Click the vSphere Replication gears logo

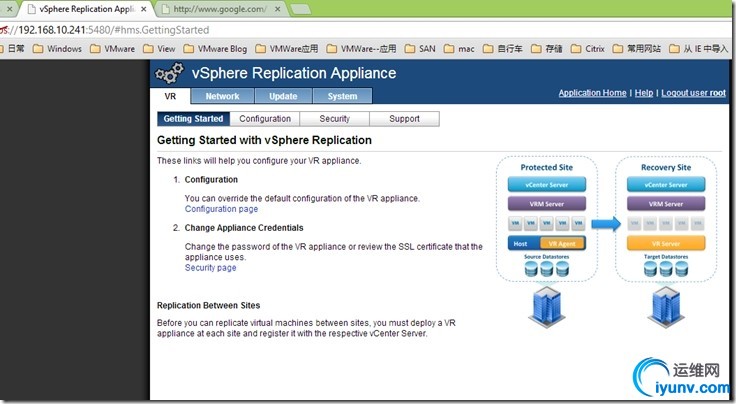tap(169, 73)
